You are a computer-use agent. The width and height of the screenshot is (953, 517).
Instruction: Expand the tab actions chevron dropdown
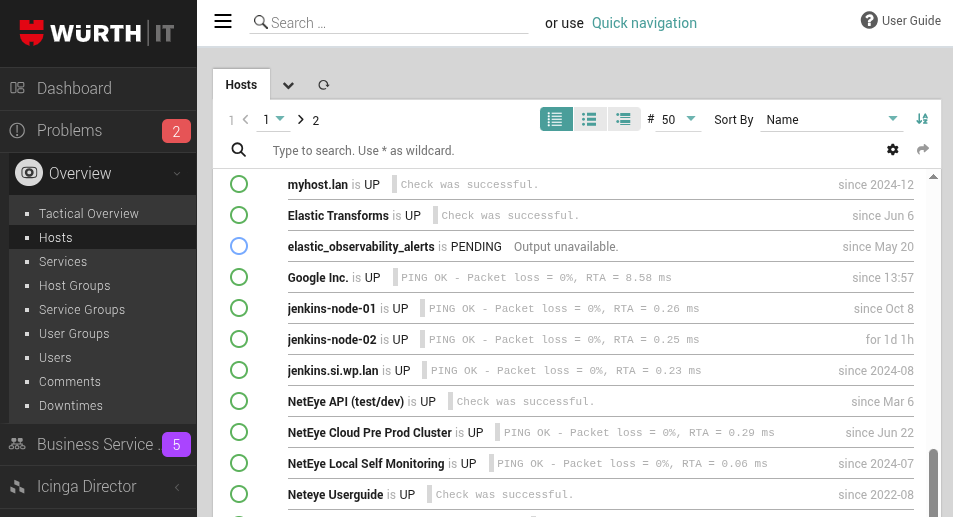tap(288, 86)
